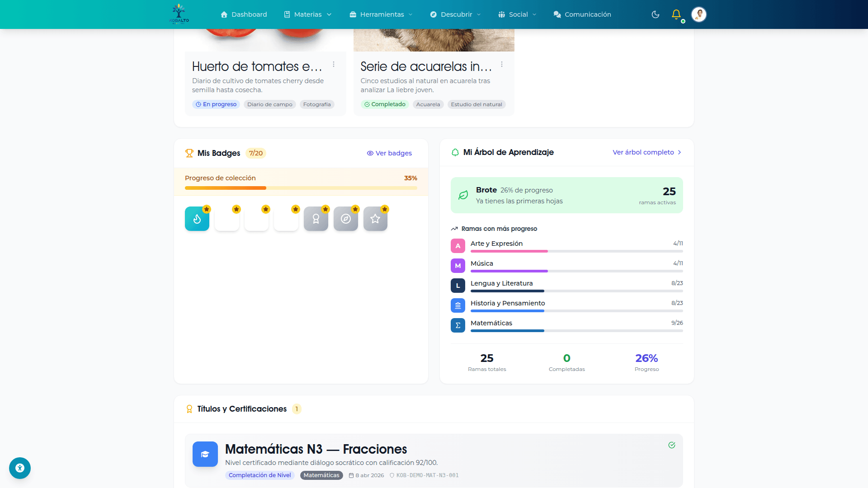The height and width of the screenshot is (488, 868).
Task: Expand the Materias dropdown chevron
Action: (329, 14)
